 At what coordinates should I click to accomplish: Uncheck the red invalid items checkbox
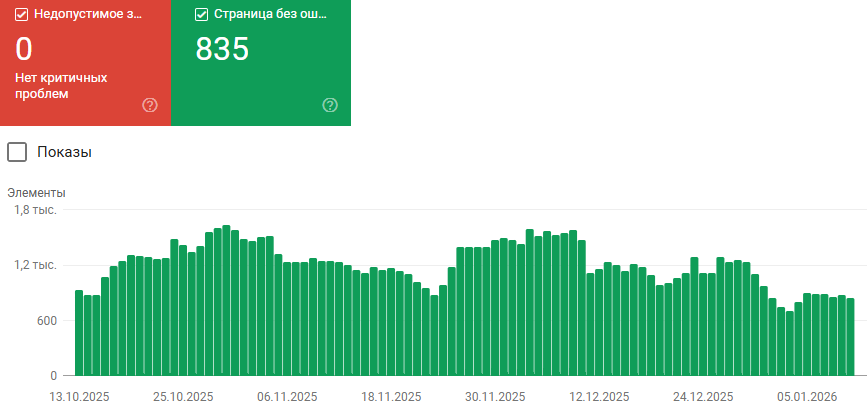tap(22, 15)
